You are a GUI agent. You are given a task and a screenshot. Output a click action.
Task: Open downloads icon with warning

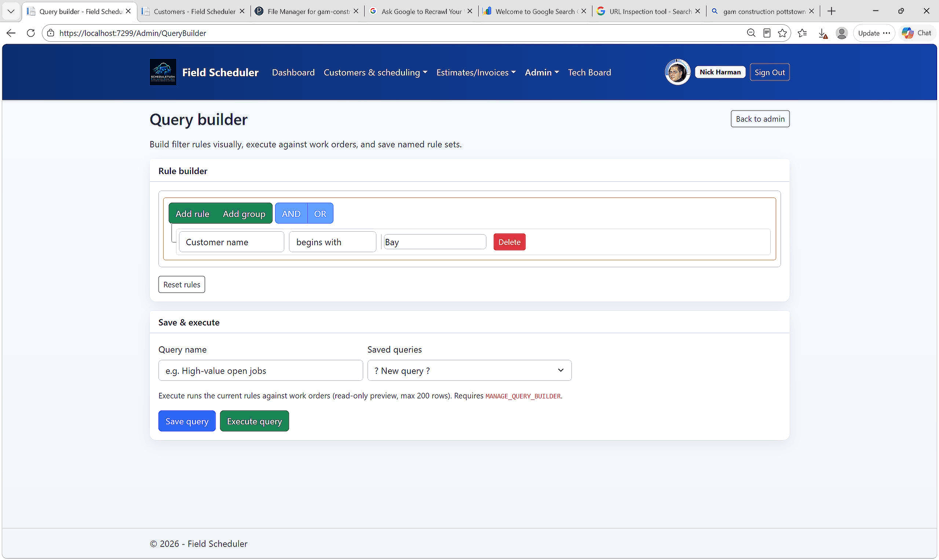(823, 33)
